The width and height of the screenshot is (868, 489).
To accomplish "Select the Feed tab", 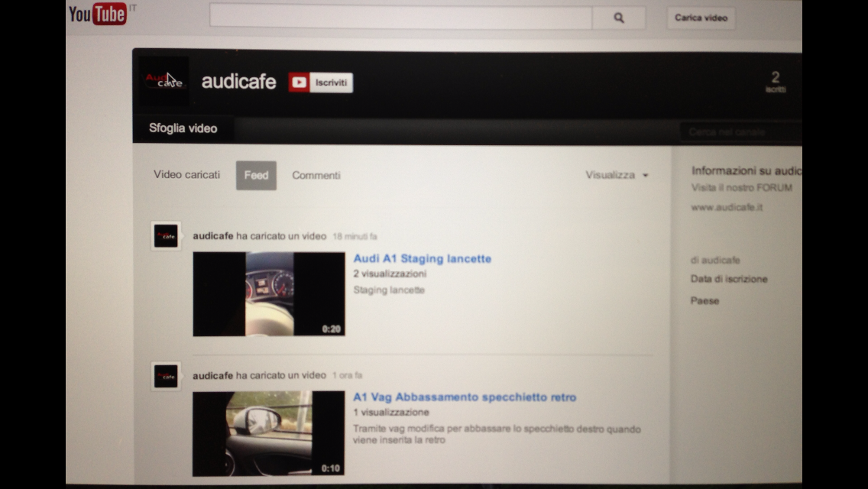I will (256, 176).
